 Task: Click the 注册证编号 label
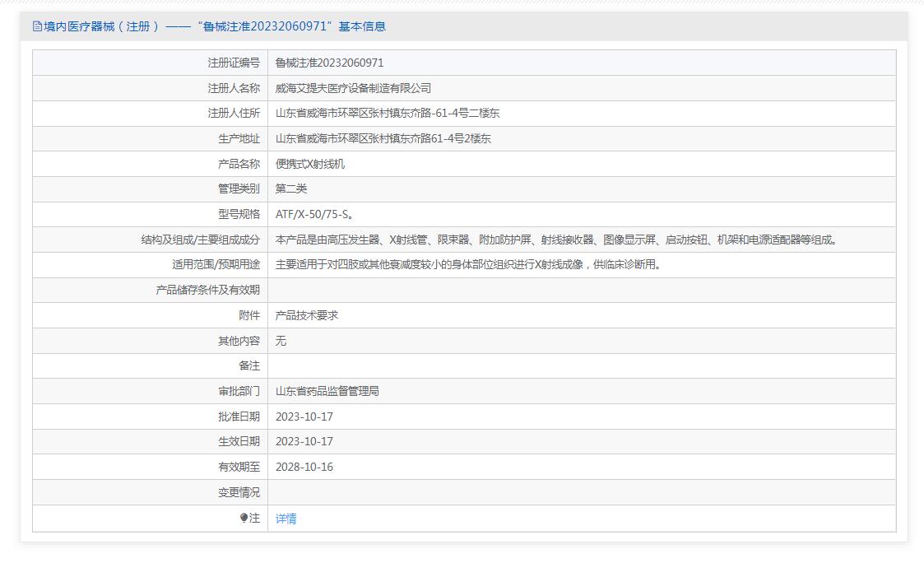[x=234, y=63]
